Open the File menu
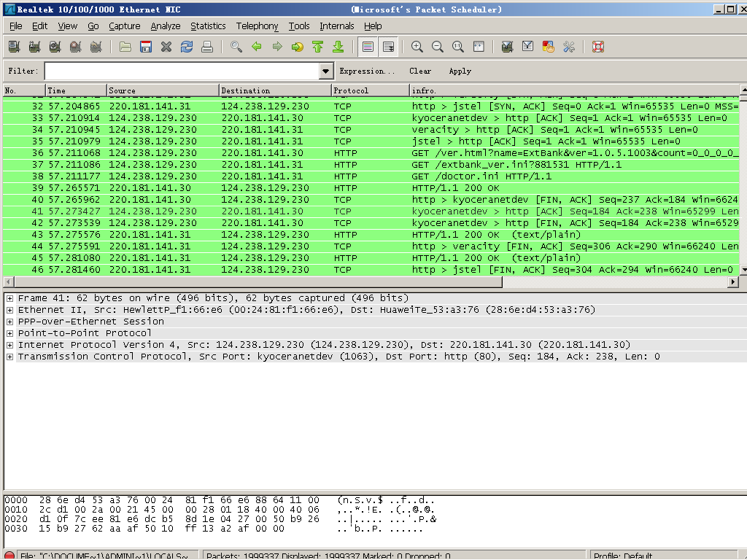This screenshot has height=560, width=747. (16, 26)
